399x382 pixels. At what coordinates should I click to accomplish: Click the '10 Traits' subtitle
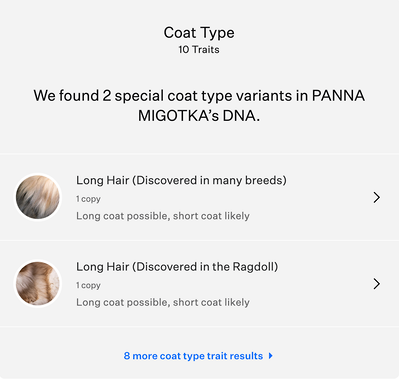(x=199, y=50)
